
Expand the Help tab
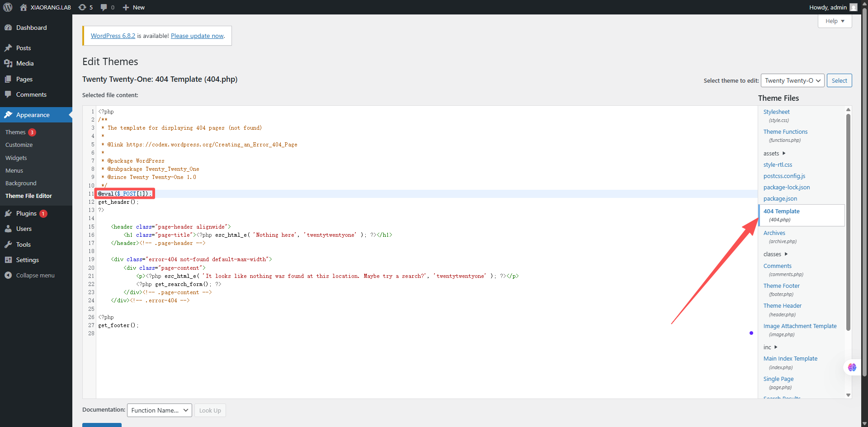pos(835,21)
